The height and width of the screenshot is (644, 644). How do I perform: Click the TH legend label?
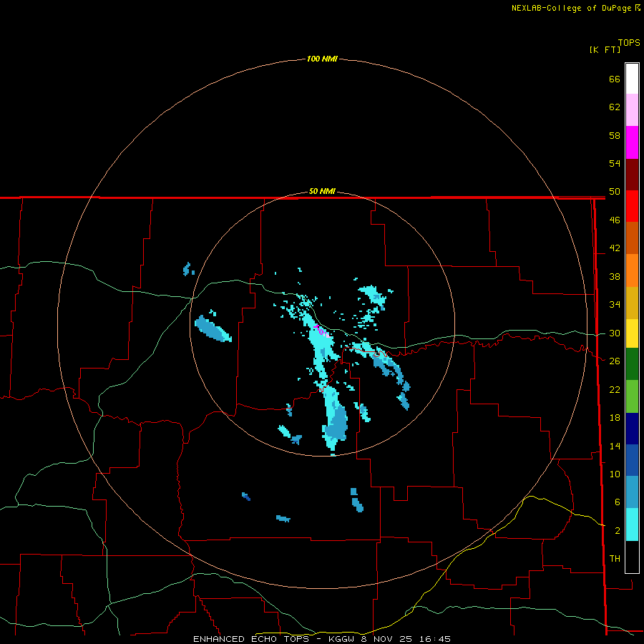pos(615,559)
